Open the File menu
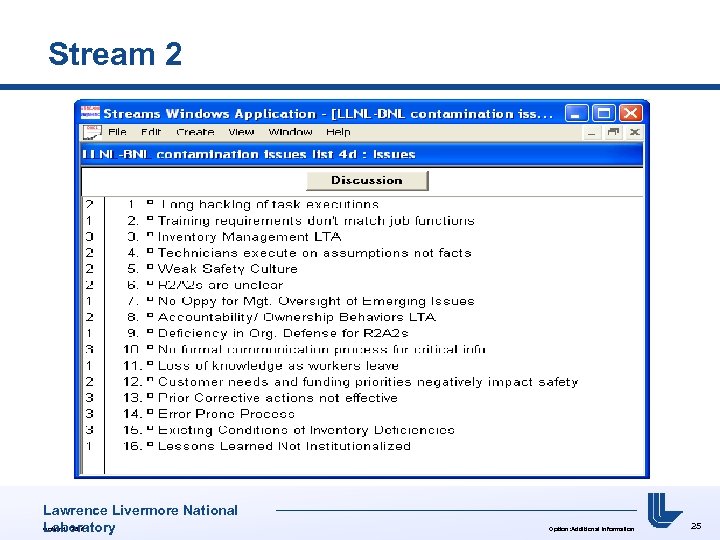The height and width of the screenshot is (540, 720). 117,132
